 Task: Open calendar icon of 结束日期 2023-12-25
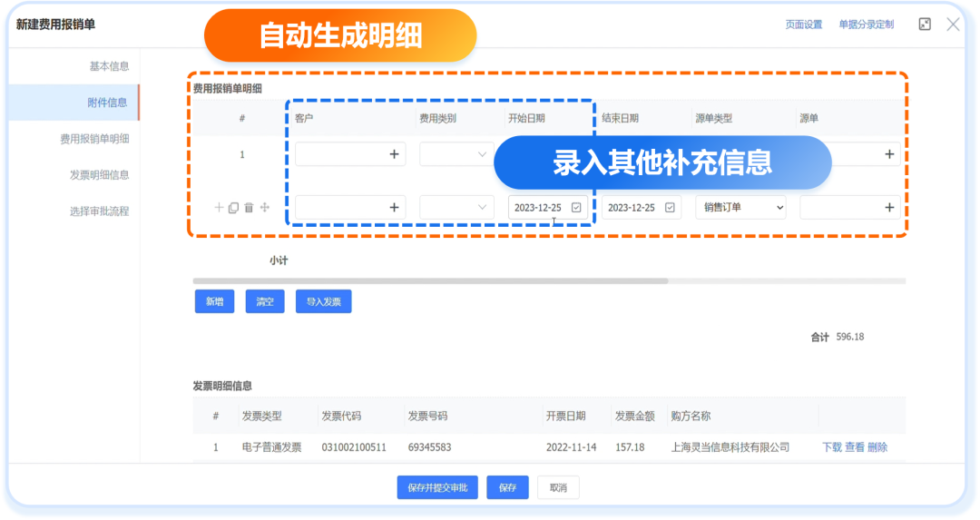(670, 208)
